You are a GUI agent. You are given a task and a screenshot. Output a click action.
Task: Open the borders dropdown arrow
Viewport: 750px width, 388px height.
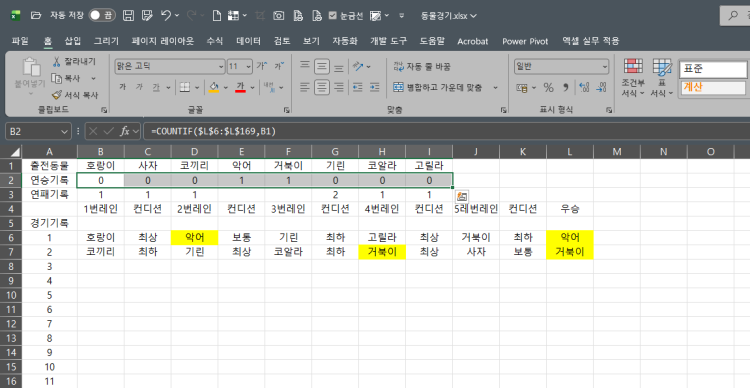click(x=197, y=88)
